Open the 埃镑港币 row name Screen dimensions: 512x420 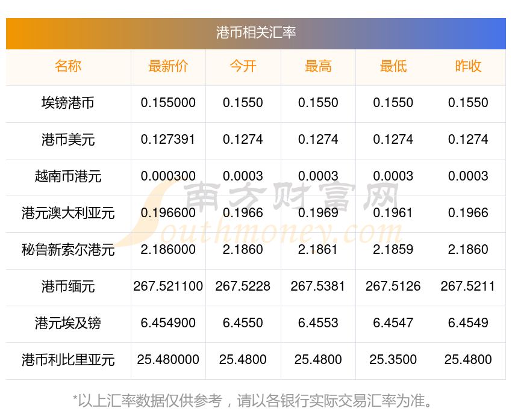click(x=68, y=103)
